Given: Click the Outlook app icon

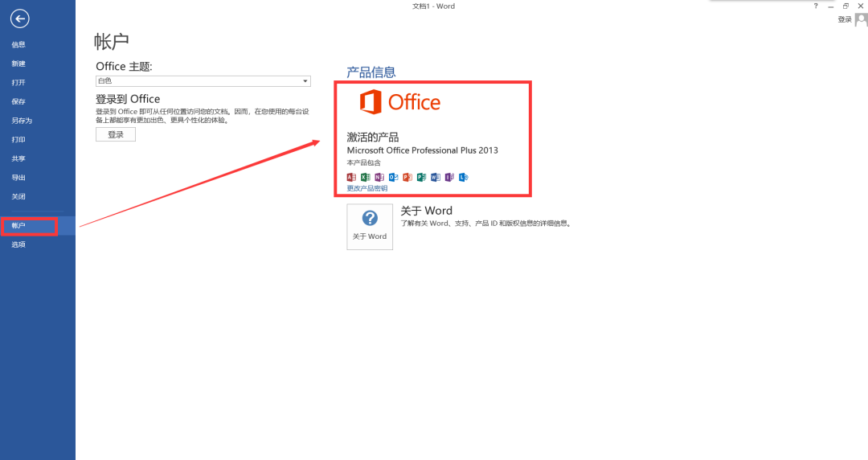Looking at the screenshot, I should (394, 178).
